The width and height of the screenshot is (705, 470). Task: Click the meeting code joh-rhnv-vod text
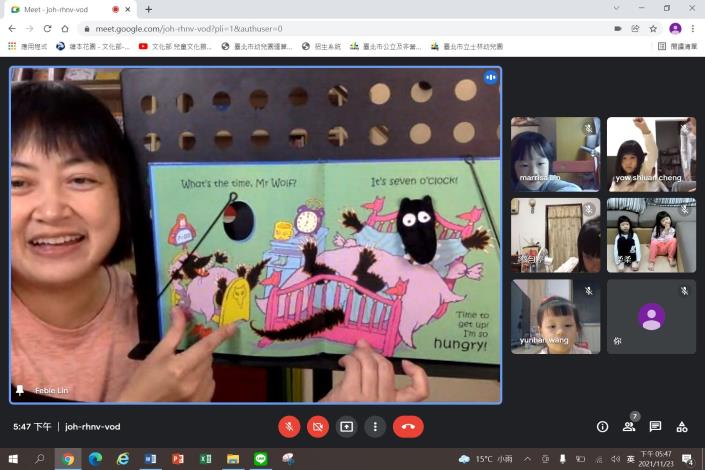(x=93, y=426)
